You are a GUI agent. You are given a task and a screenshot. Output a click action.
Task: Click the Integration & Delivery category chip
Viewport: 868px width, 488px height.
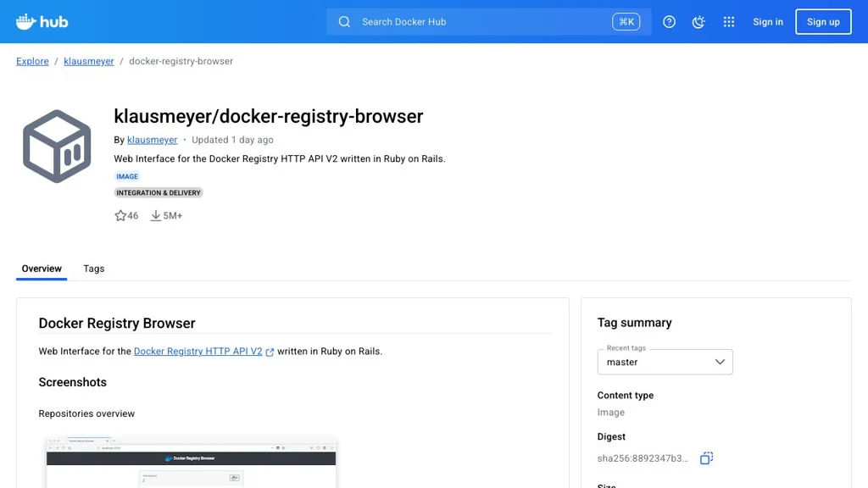pyautogui.click(x=159, y=192)
